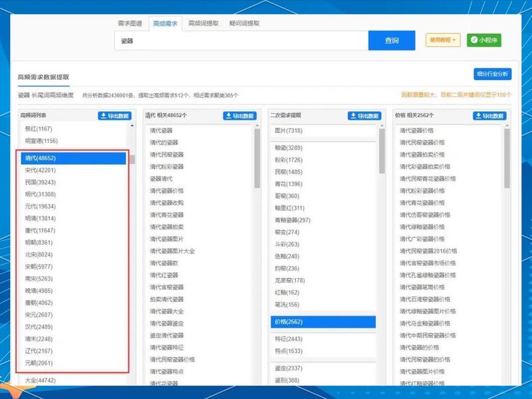Click 清代青花瓷器 keyword
The width and height of the screenshot is (532, 399).
pos(167,215)
